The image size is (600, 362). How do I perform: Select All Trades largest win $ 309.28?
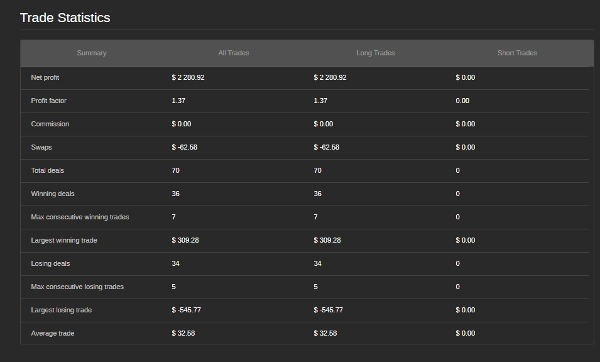(x=185, y=240)
